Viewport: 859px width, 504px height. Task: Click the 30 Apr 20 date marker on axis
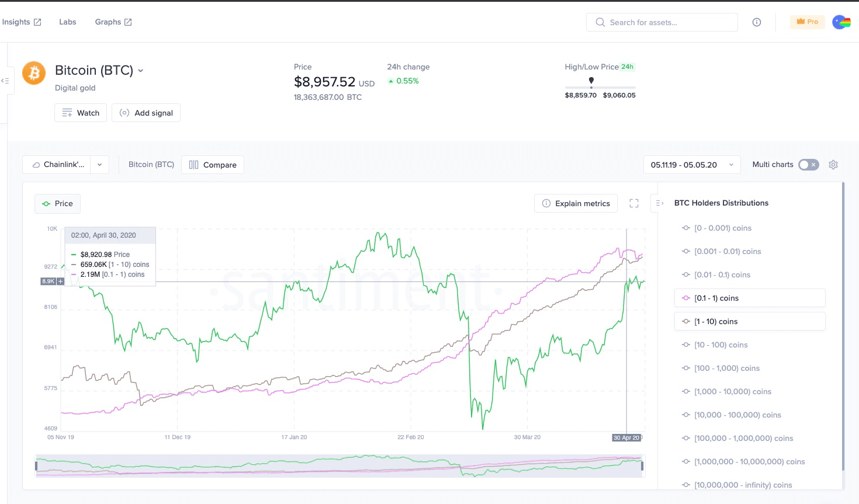point(626,437)
